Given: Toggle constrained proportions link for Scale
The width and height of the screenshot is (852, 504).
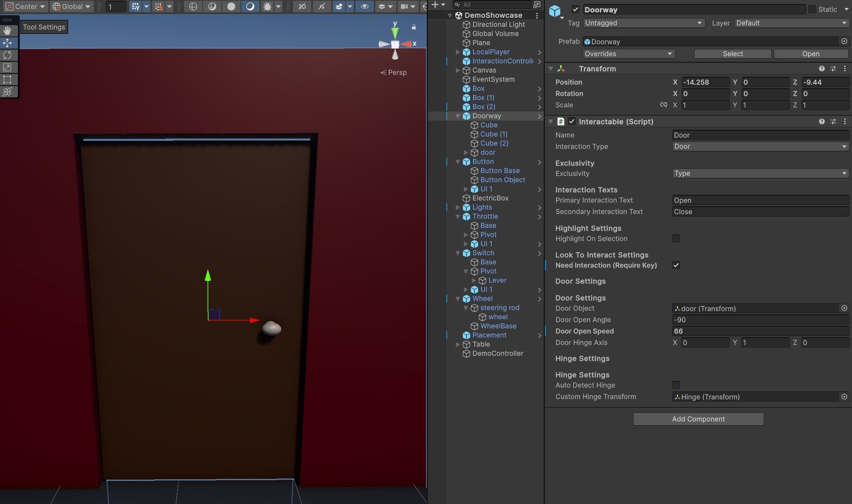Looking at the screenshot, I should tap(664, 105).
